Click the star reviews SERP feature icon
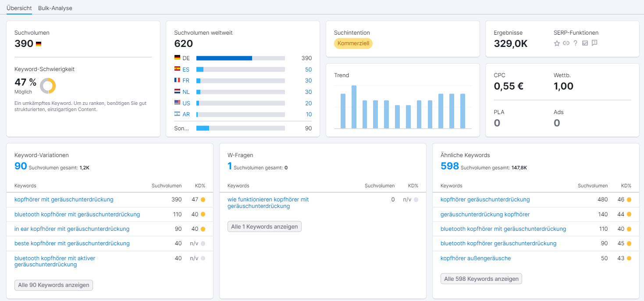 pos(557,43)
